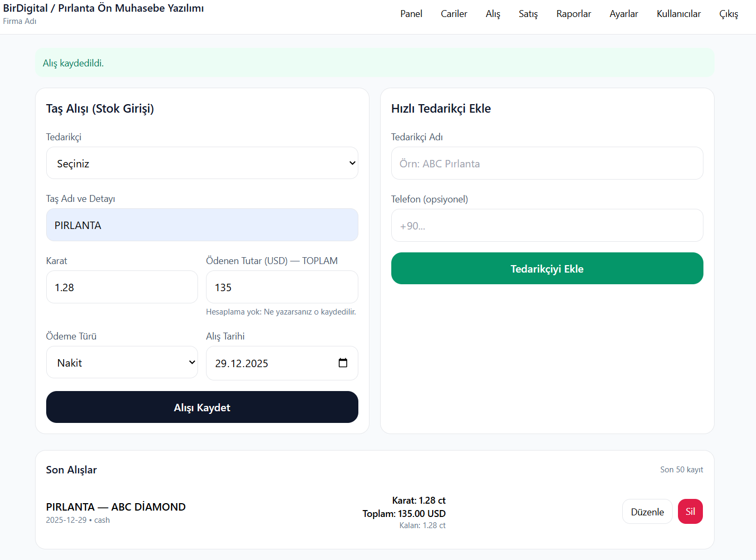Open the Panel menu item
Viewport: 756px width, 560px height.
tap(411, 14)
